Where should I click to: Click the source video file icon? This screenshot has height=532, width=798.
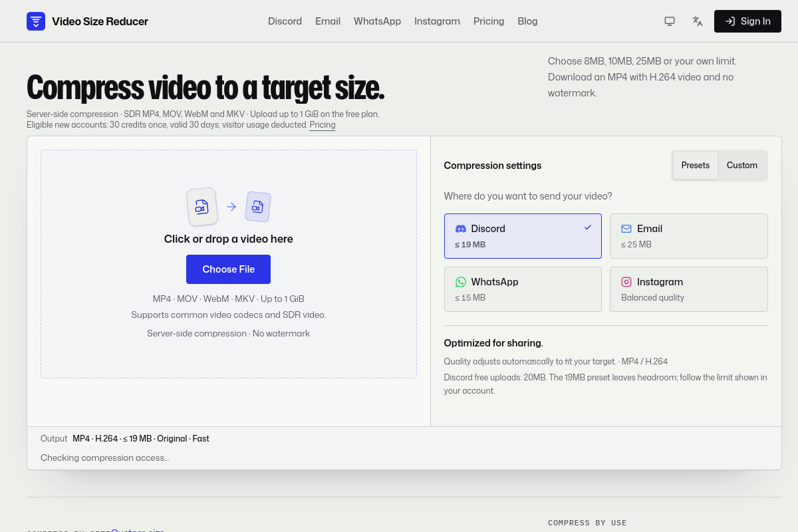tap(202, 207)
